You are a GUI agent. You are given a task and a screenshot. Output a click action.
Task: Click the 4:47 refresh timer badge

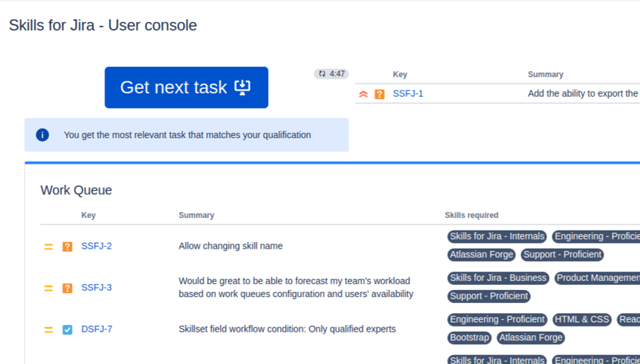(x=331, y=74)
